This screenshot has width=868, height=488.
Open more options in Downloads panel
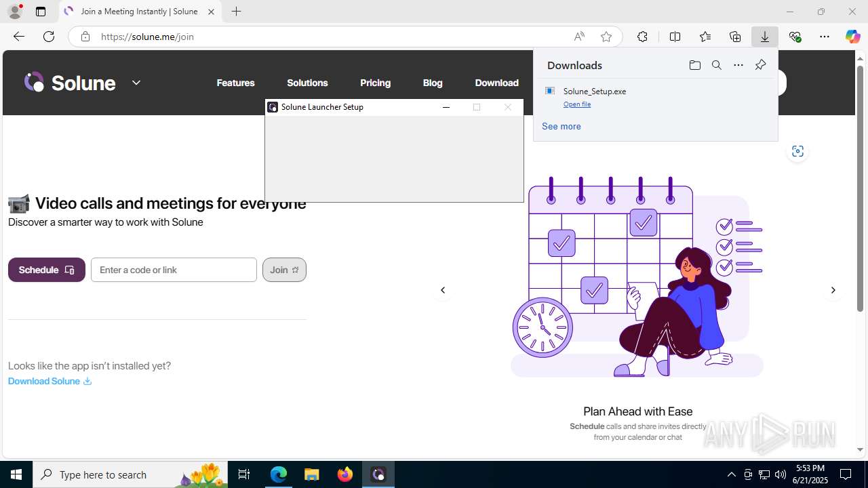(x=738, y=65)
